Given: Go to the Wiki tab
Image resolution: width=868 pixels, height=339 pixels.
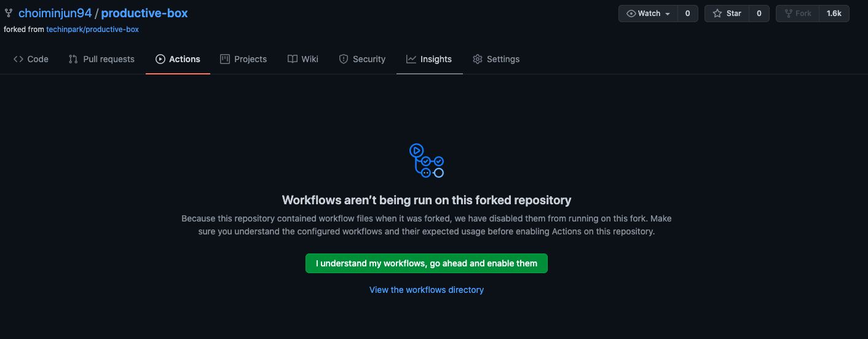Looking at the screenshot, I should coord(303,59).
